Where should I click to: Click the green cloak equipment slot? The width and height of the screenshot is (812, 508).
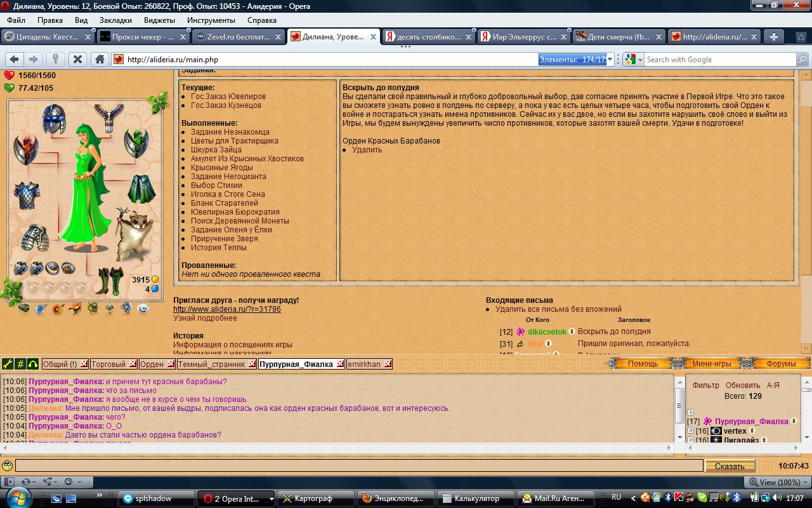tap(141, 189)
